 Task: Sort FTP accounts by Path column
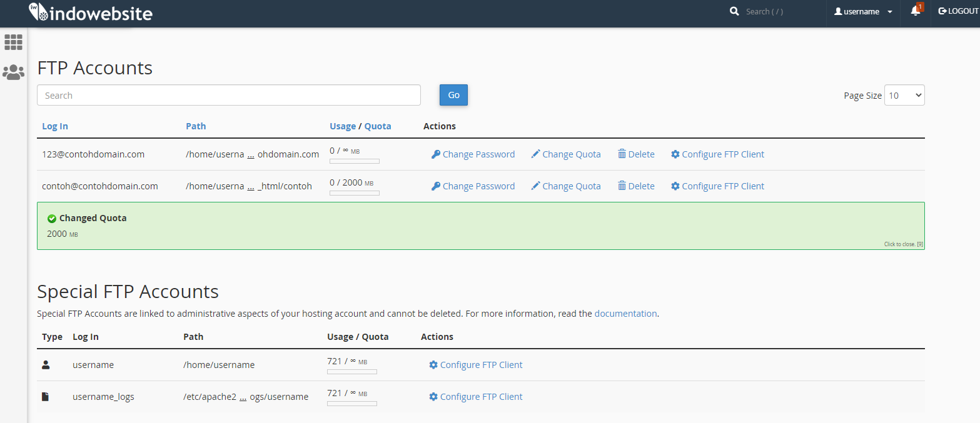click(196, 126)
